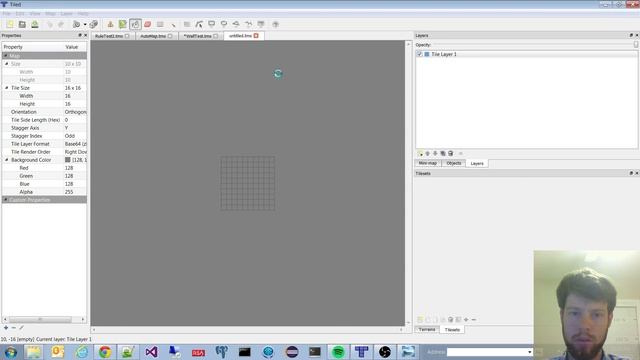Select the Tile Layer 1 row
640x360 pixels.
point(527,54)
